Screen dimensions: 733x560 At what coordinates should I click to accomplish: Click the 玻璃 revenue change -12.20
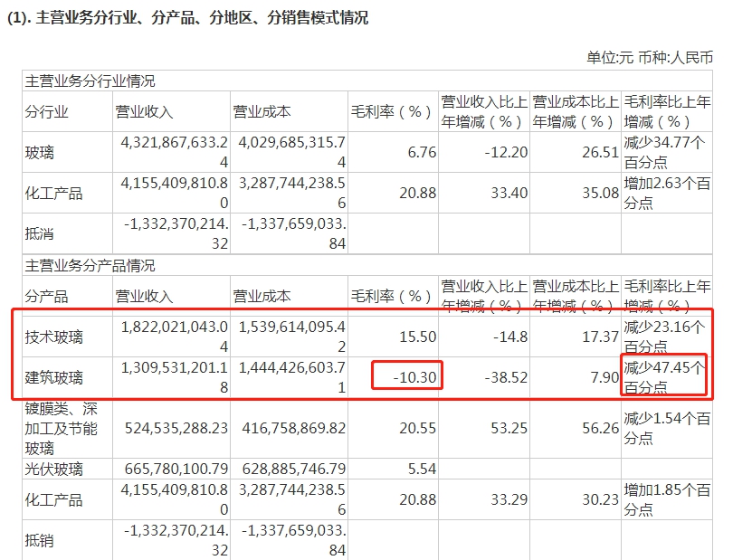[506, 152]
